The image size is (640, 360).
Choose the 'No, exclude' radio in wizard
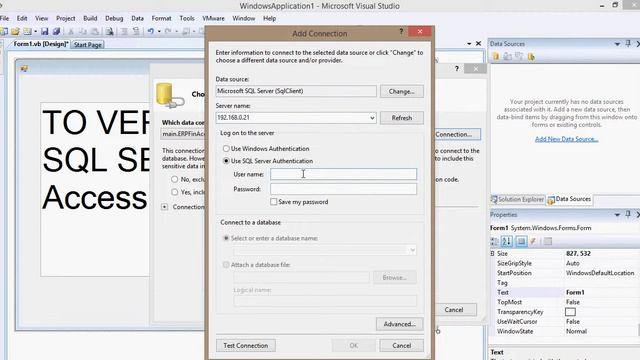175,179
